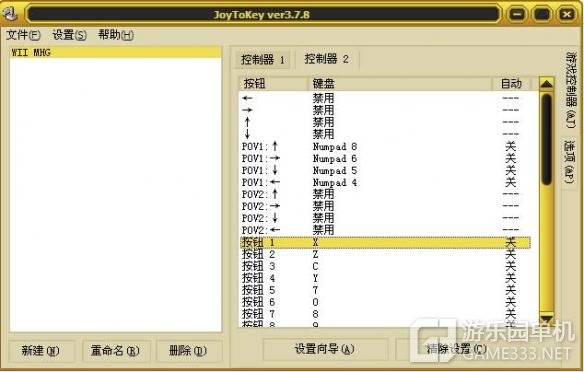Click the 清除设置(C) button
The image size is (584, 372).
point(457,349)
